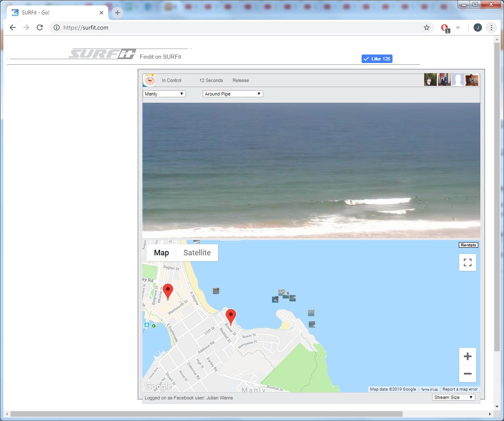Click the photo marker near S Steyne beach

[216, 291]
